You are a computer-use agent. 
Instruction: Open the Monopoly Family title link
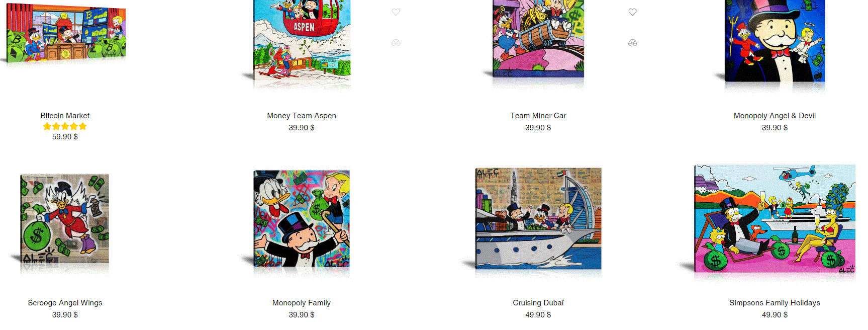coord(302,303)
